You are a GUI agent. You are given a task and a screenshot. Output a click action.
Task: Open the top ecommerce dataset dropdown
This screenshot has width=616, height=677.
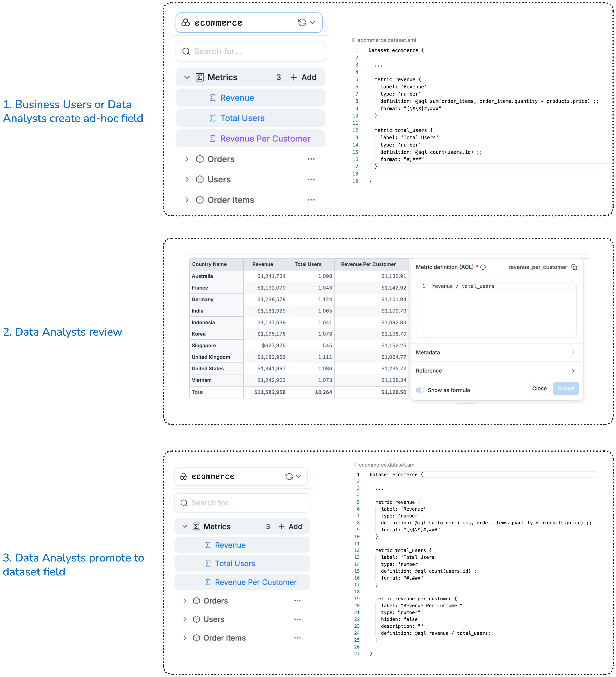click(x=313, y=23)
